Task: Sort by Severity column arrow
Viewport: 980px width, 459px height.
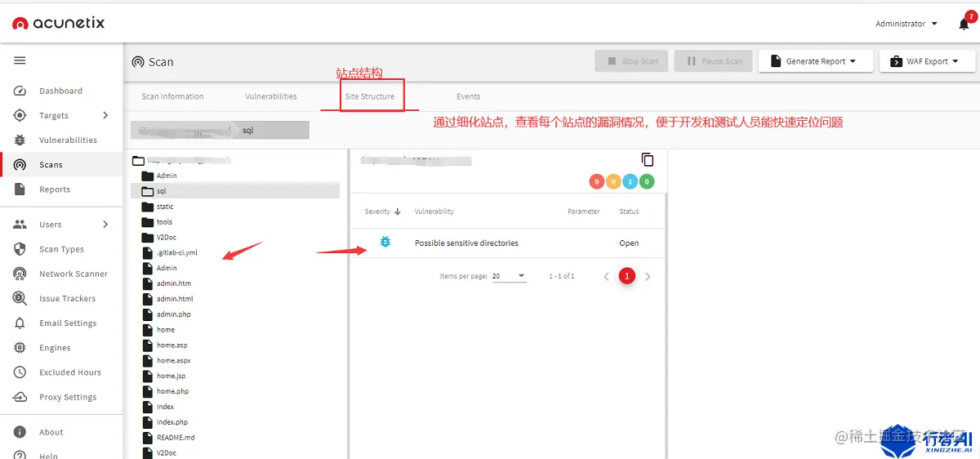Action: [x=398, y=212]
